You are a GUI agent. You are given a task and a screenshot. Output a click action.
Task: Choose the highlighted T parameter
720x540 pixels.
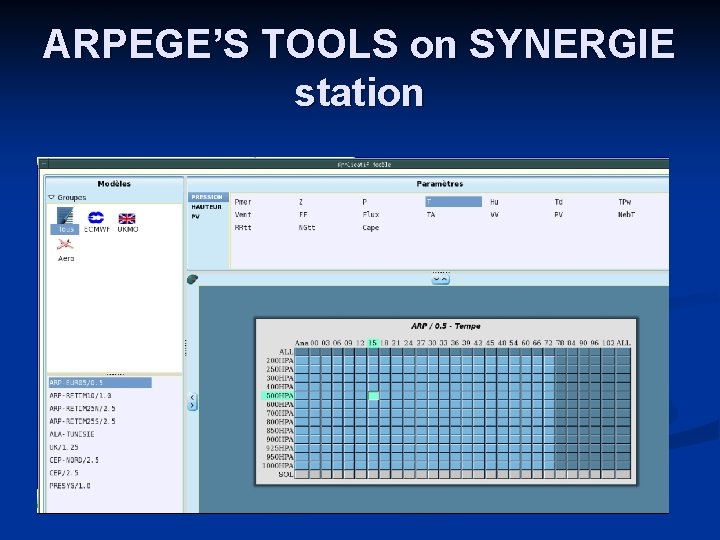click(x=453, y=202)
